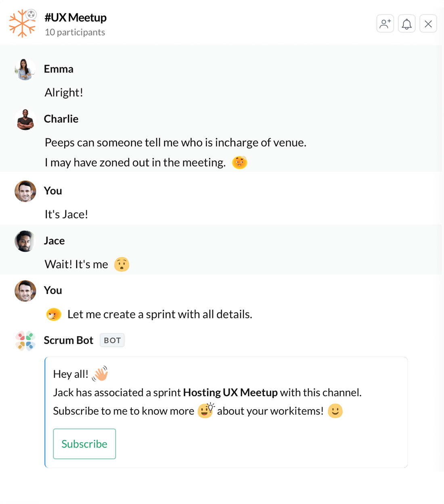
Task: Click the smiley emoji after workitems
Action: pyautogui.click(x=335, y=411)
